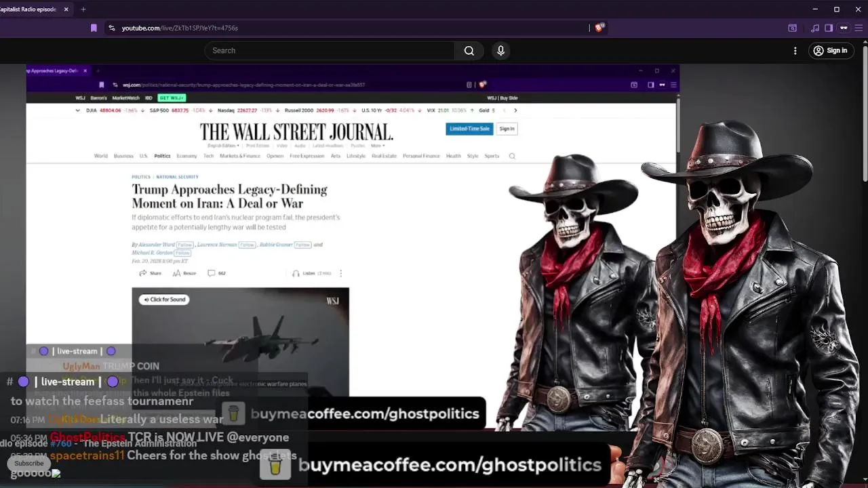Screen dimensions: 868x488
Task: Click the green GET WSJ+ button
Action: (x=172, y=98)
